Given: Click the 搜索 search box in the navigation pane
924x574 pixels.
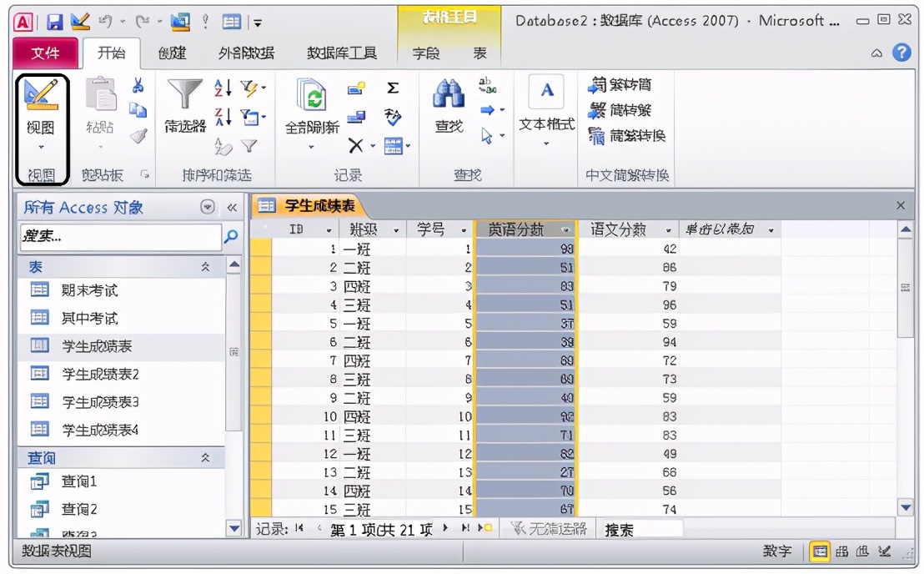Looking at the screenshot, I should 117,238.
